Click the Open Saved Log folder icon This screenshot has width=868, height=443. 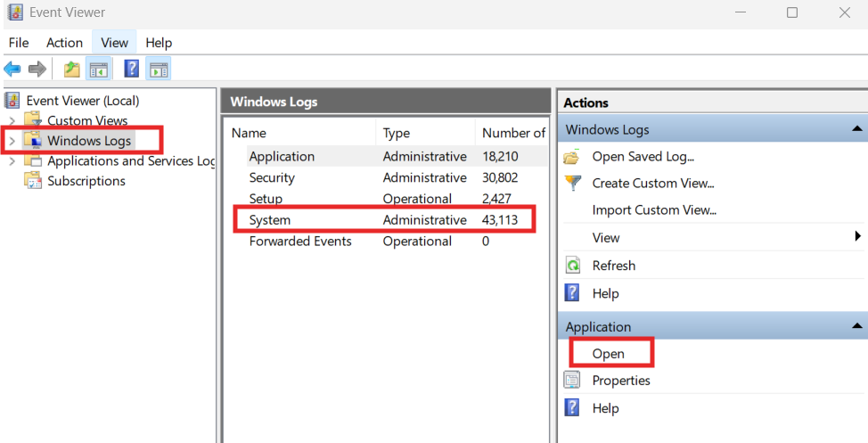572,157
